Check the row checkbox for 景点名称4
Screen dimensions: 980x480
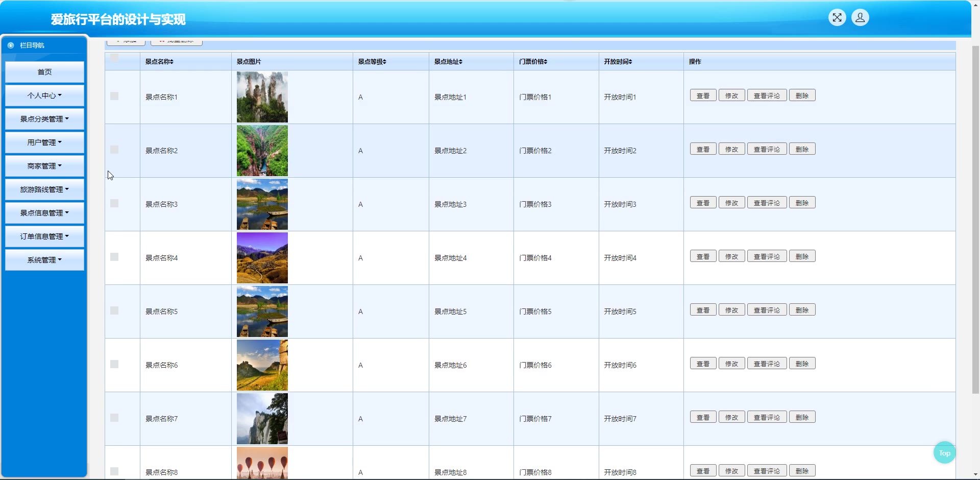pos(114,257)
